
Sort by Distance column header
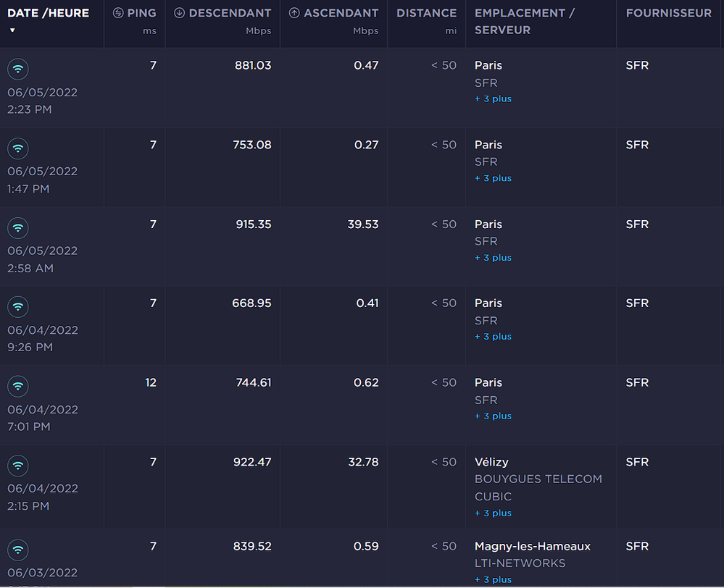(x=426, y=13)
